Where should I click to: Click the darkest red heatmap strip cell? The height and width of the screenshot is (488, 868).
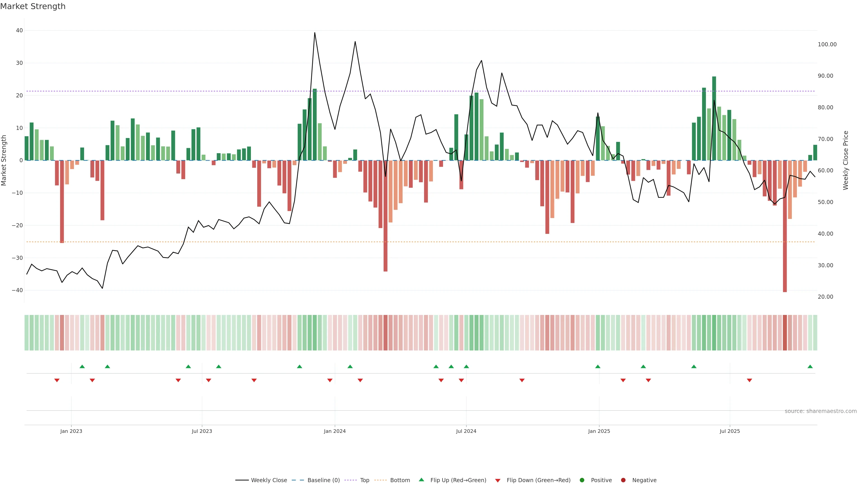785,333
